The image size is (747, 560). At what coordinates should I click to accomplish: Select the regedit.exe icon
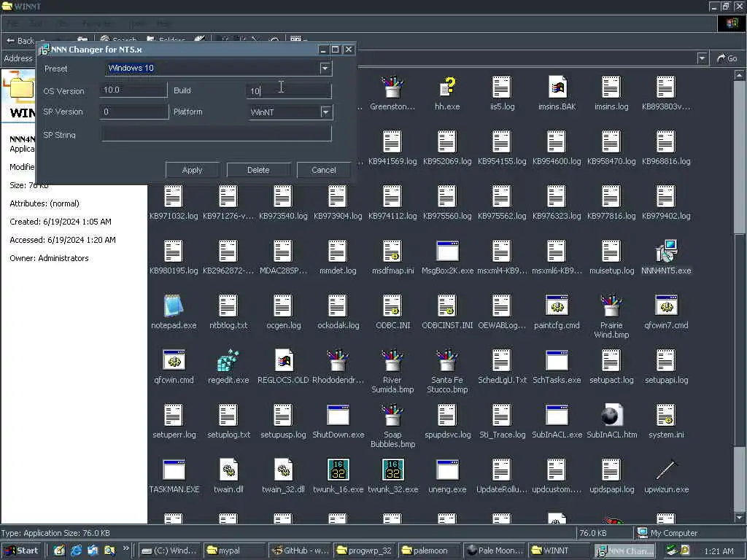pos(228,360)
